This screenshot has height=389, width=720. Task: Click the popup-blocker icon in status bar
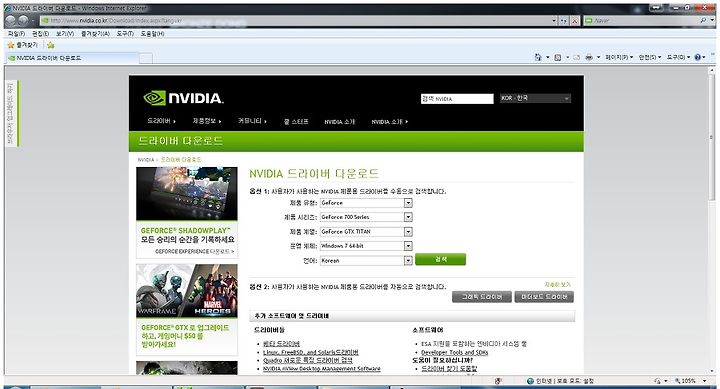click(x=498, y=381)
